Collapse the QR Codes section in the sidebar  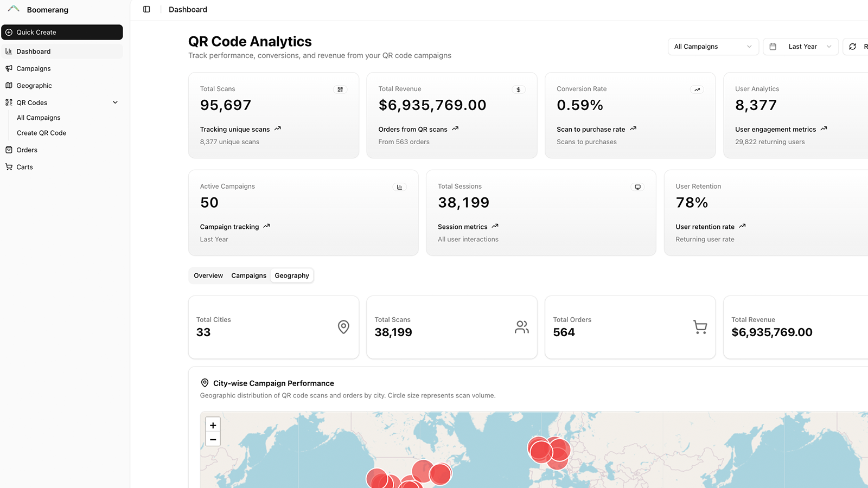click(115, 102)
